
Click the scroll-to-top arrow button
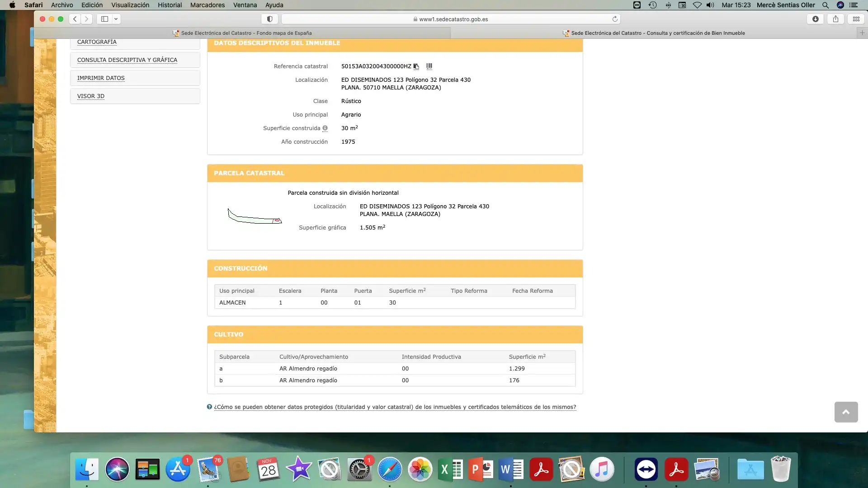846,412
